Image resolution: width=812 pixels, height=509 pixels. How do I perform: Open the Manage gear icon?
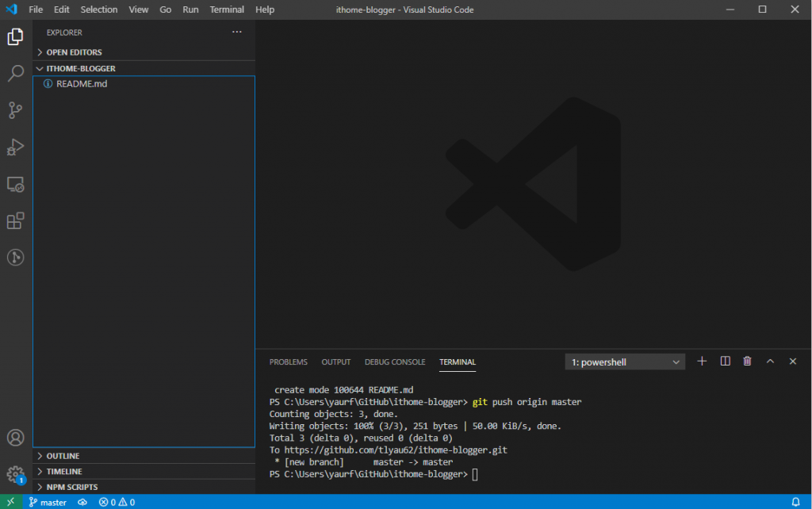tap(16, 474)
